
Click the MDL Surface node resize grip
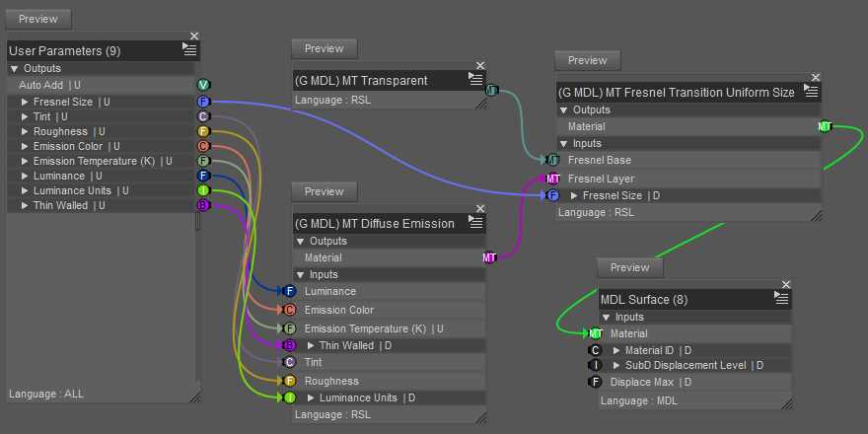(x=787, y=404)
